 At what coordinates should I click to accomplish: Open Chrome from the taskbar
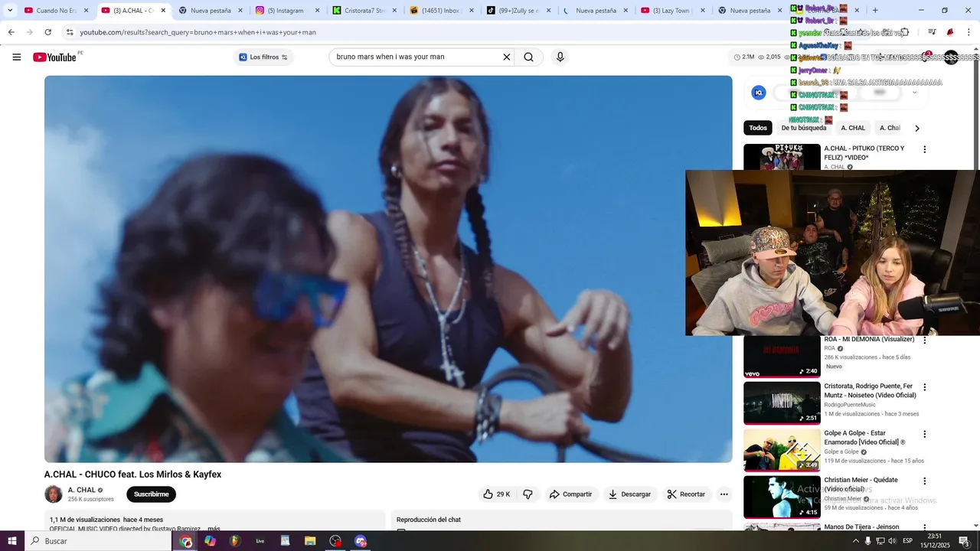tap(186, 541)
